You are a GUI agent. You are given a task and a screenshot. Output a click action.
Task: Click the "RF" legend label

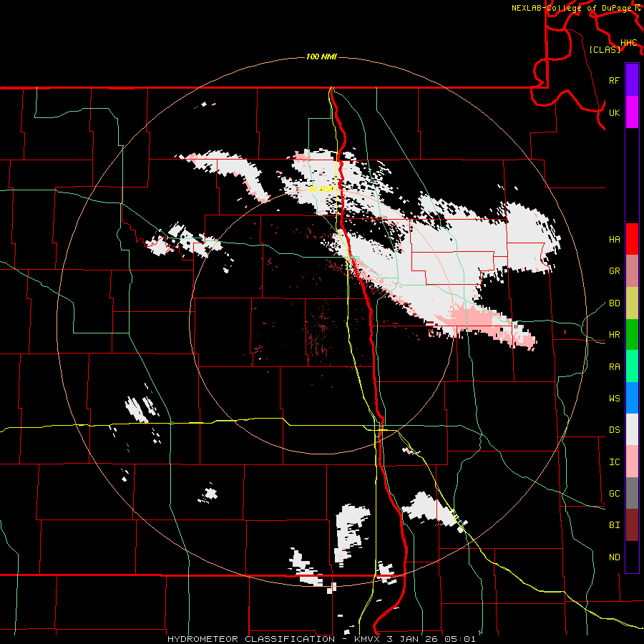[x=614, y=80]
